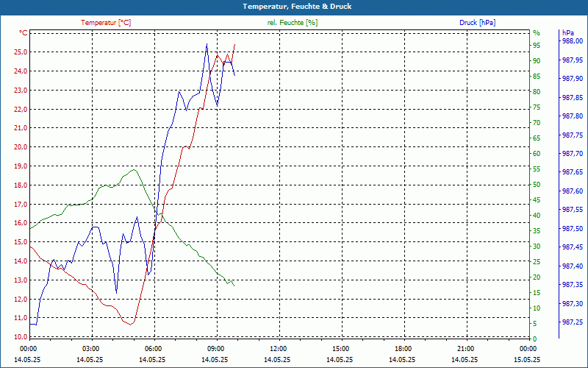The width and height of the screenshot is (588, 368).
Task: Click pressure axis value '987,95'
Action: tap(573, 60)
